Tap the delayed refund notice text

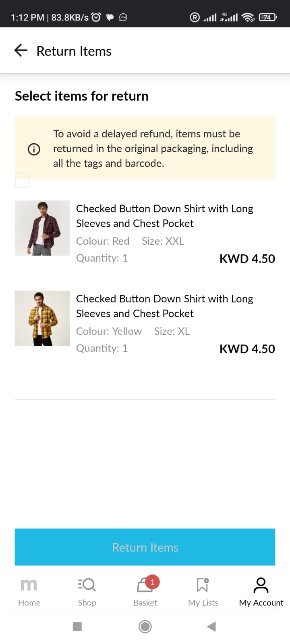153,149
